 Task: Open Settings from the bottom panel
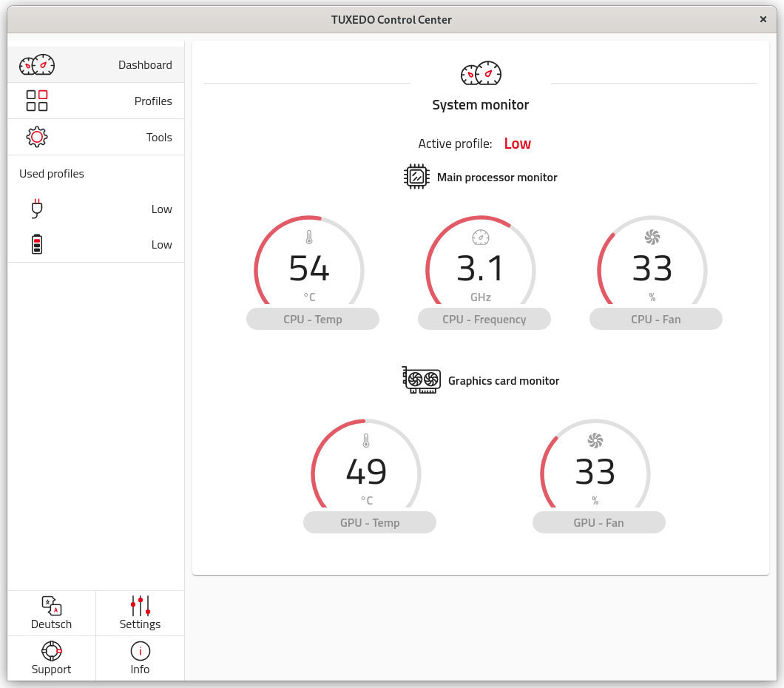(x=140, y=613)
